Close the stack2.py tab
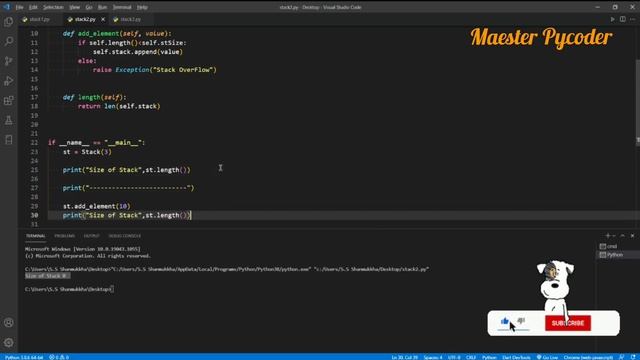This screenshot has width=640, height=360. (x=103, y=19)
